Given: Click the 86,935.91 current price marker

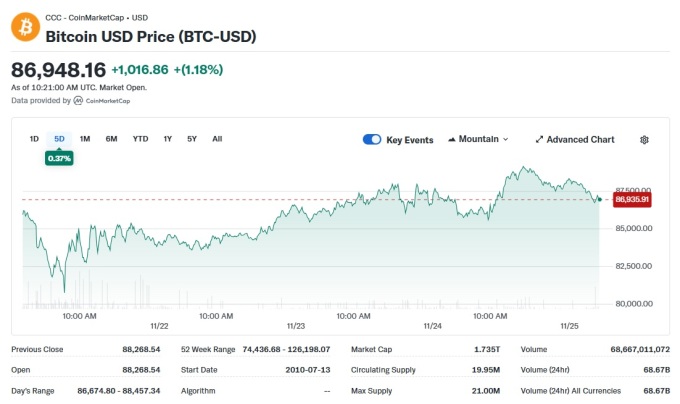Looking at the screenshot, I should point(633,199).
